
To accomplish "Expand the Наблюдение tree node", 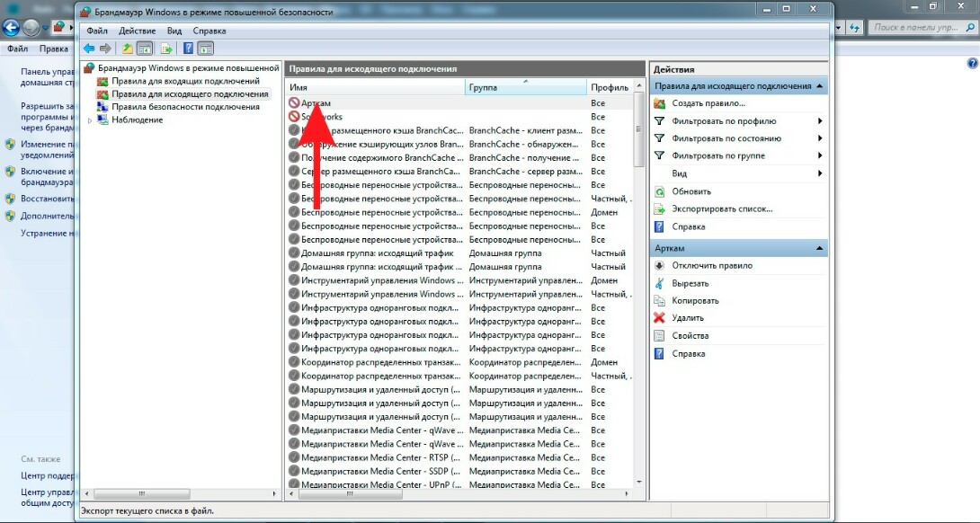I will click(x=90, y=120).
